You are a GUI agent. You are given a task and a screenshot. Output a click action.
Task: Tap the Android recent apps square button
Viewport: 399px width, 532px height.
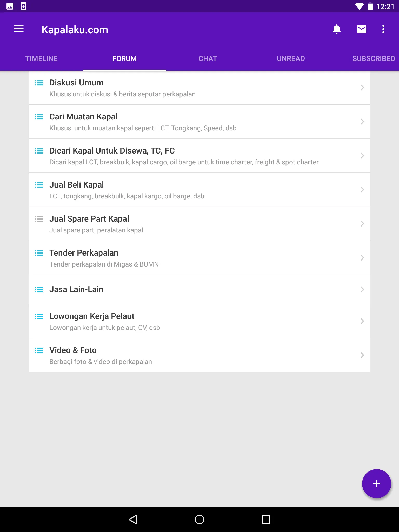click(266, 520)
